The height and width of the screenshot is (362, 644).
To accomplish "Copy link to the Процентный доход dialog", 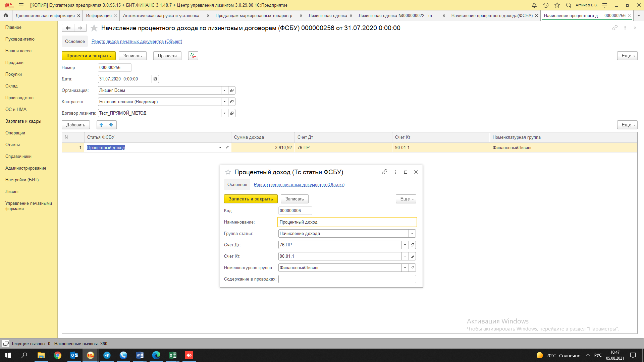I will [x=384, y=172].
